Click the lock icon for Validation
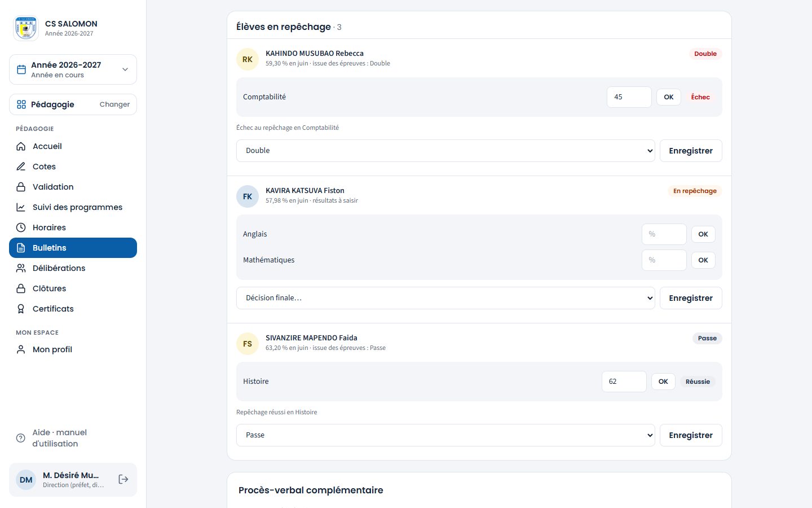Viewport: 812px width, 508px height. [x=21, y=187]
